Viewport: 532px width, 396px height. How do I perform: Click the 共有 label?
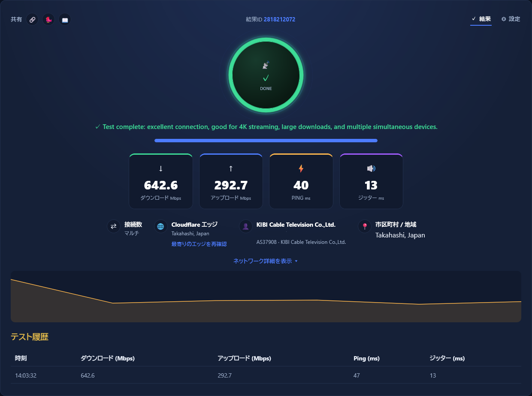[x=16, y=19]
